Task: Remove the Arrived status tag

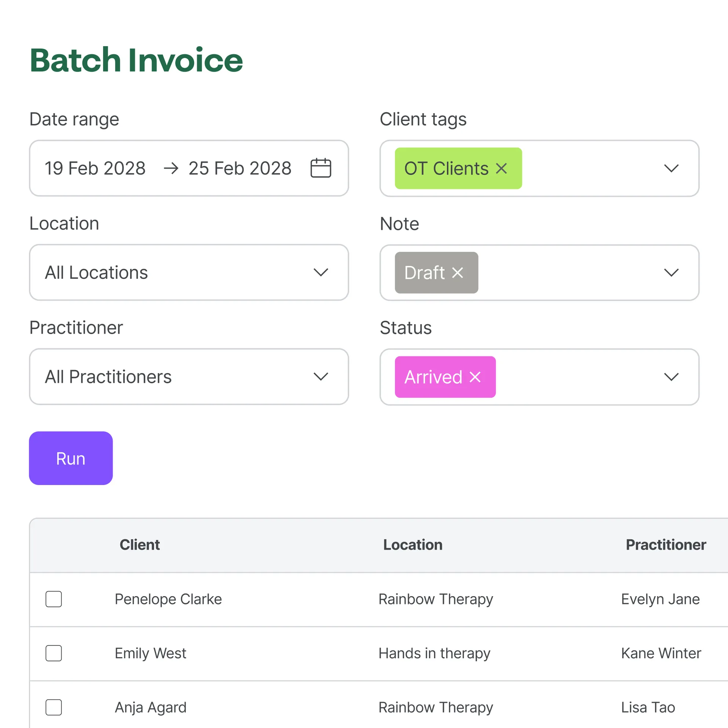Action: [475, 377]
